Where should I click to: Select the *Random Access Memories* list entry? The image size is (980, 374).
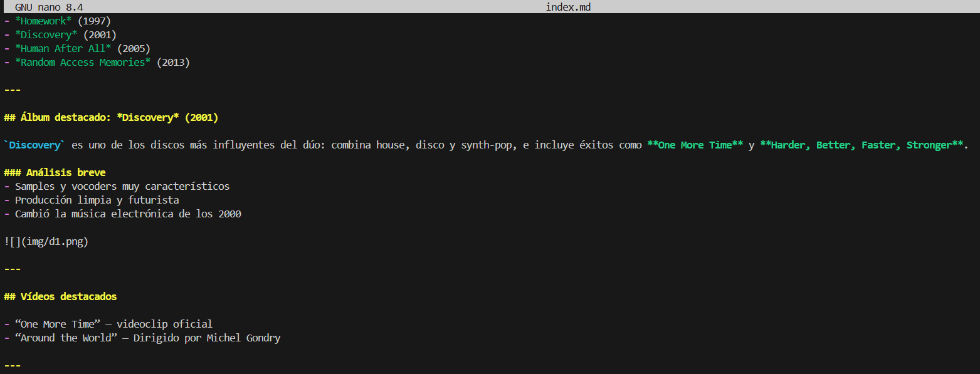(x=83, y=62)
